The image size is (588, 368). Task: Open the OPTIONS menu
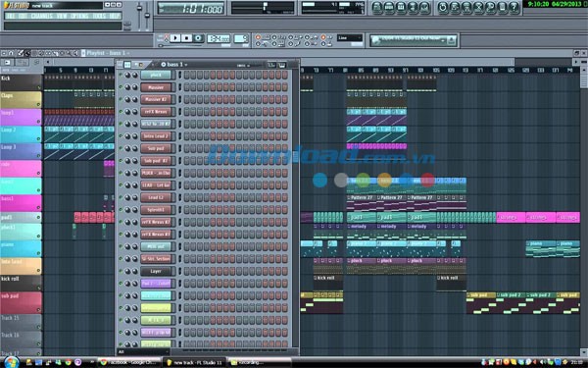click(x=79, y=16)
